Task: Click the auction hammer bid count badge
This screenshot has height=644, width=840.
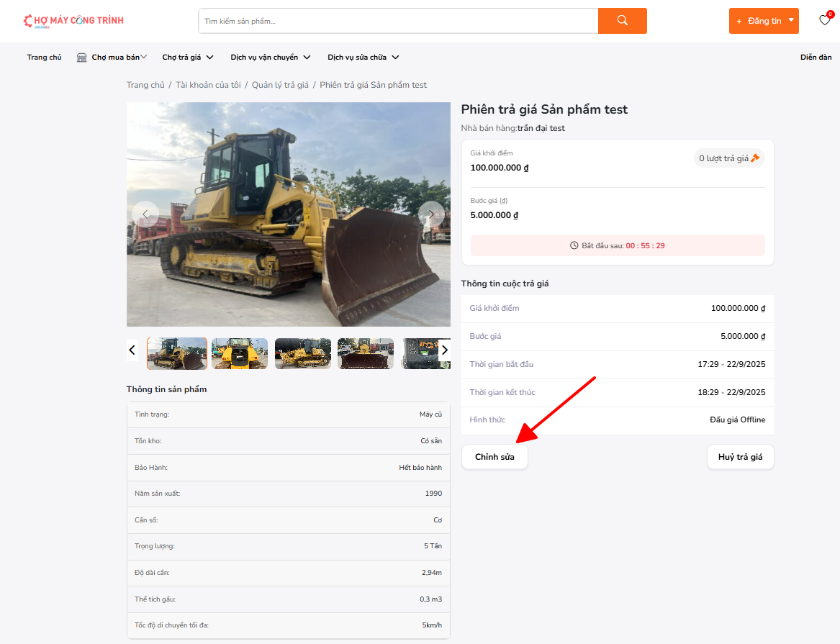Action: point(728,158)
